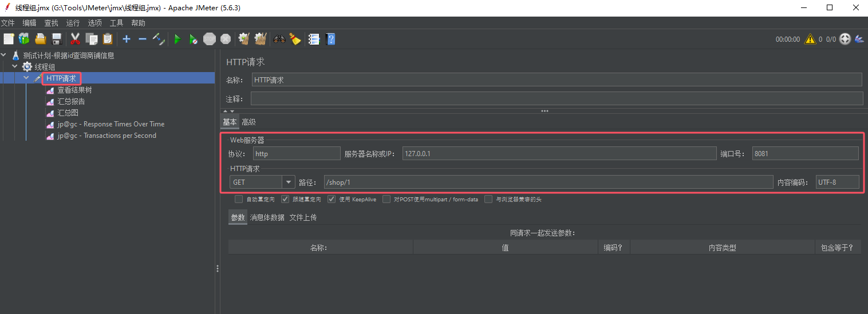Open the 编辑 menu
Image resolution: width=868 pixels, height=314 pixels.
[29, 23]
